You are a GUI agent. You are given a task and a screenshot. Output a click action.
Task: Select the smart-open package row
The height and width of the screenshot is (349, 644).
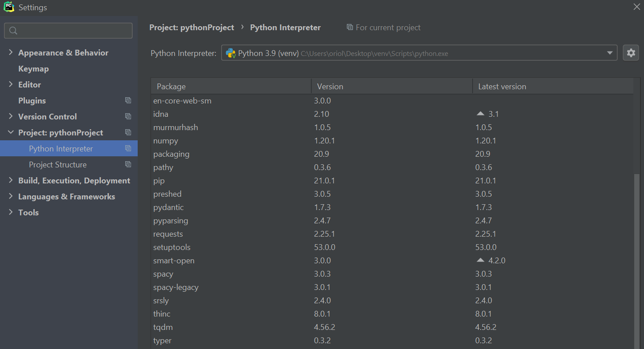(392, 261)
